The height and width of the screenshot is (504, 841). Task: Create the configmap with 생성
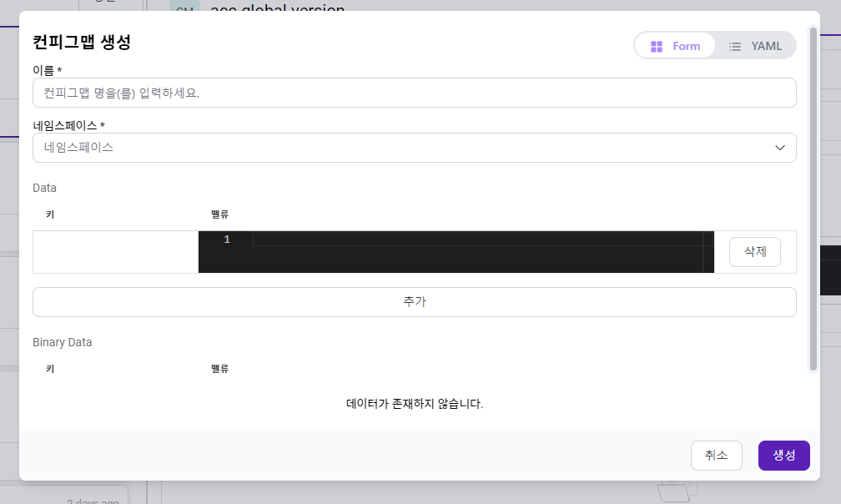(783, 456)
